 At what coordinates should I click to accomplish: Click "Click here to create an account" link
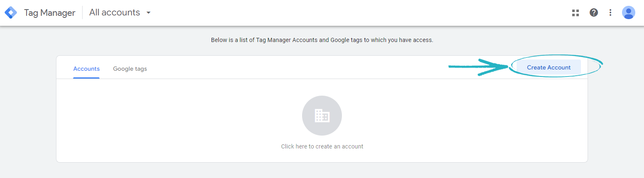322,146
